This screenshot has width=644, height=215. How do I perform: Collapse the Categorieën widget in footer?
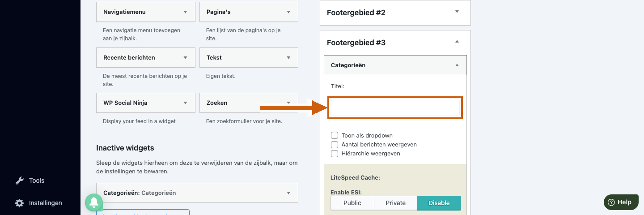coord(457,65)
